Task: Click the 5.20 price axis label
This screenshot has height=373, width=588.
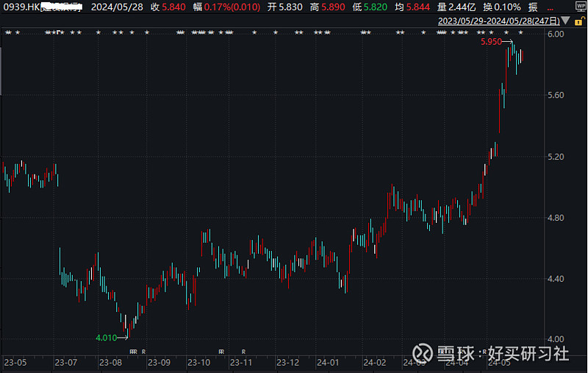Action: tap(556, 157)
